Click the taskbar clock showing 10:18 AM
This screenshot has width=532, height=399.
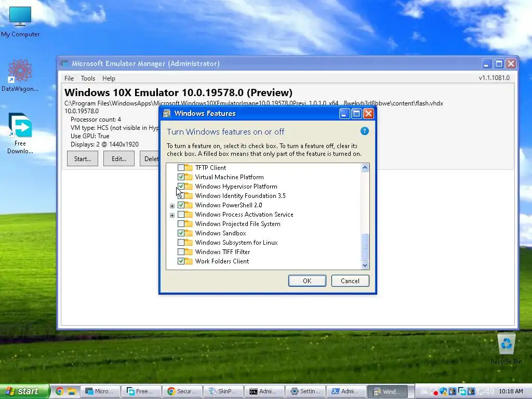click(x=511, y=391)
